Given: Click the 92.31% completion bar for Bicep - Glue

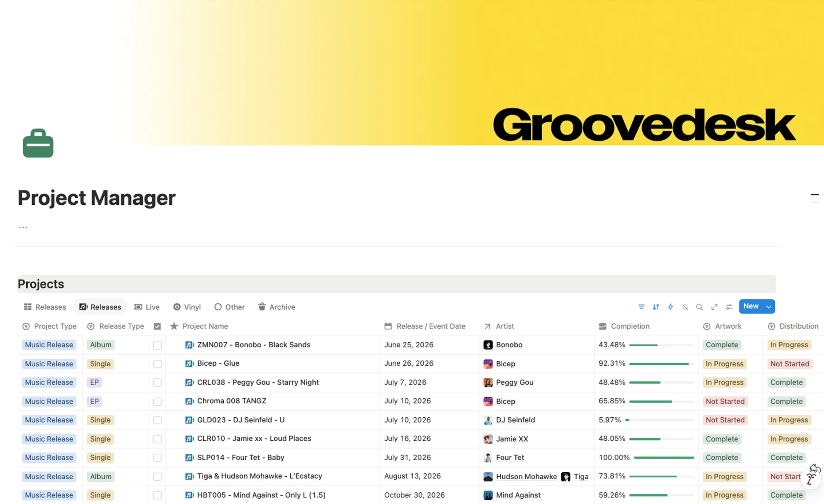Looking at the screenshot, I should [661, 364].
